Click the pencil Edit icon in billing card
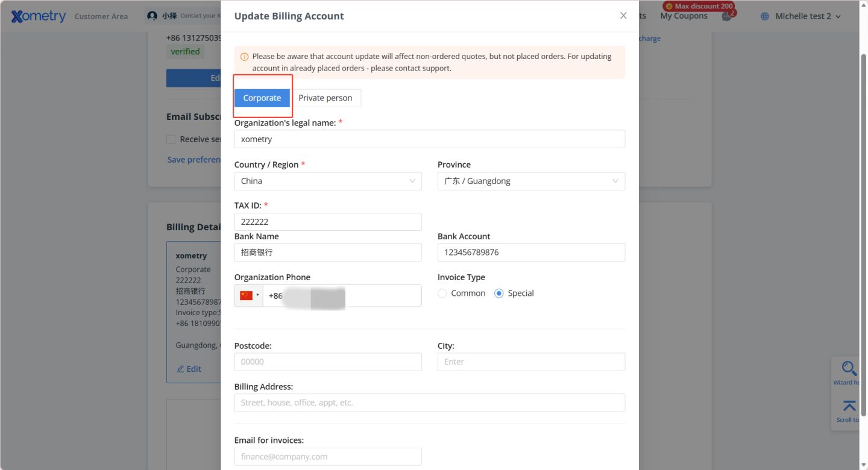The height and width of the screenshot is (470, 868). coord(180,369)
